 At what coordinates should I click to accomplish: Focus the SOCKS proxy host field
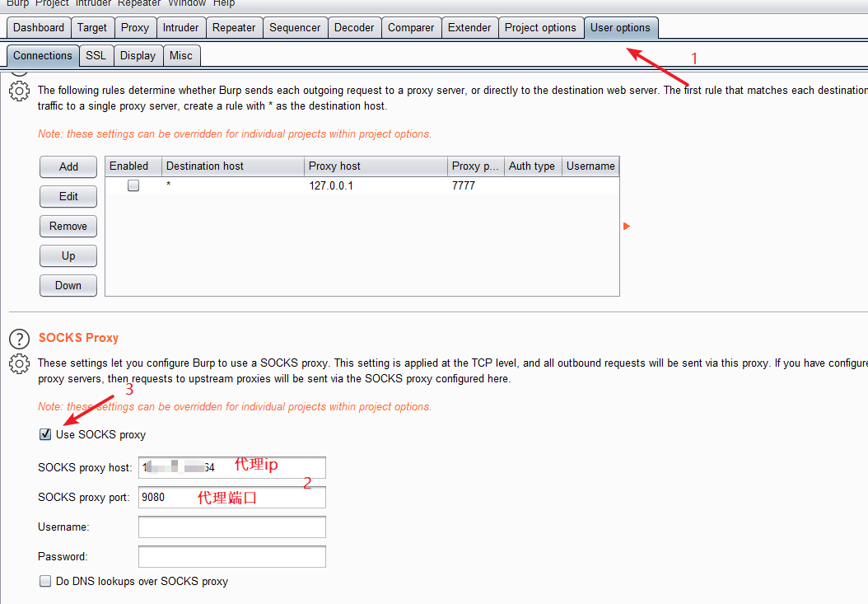point(232,468)
